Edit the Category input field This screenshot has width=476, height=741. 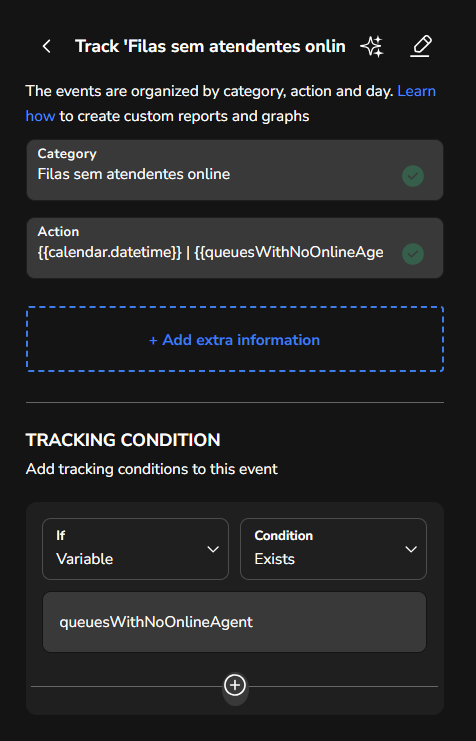coord(235,170)
